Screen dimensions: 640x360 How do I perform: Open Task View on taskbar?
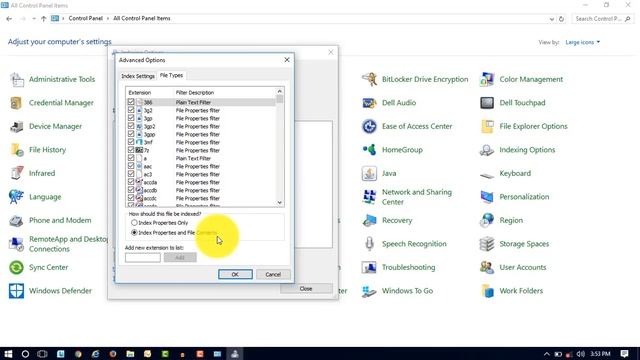coord(42,354)
